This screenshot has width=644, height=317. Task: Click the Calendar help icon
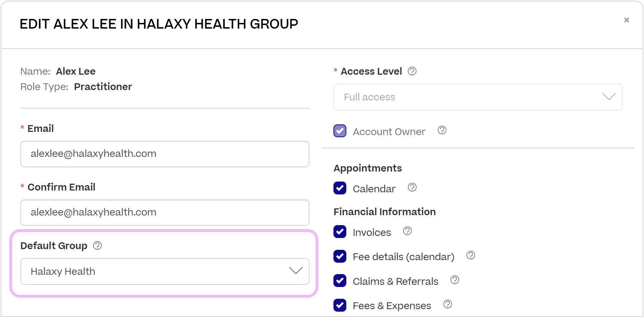pos(412,187)
